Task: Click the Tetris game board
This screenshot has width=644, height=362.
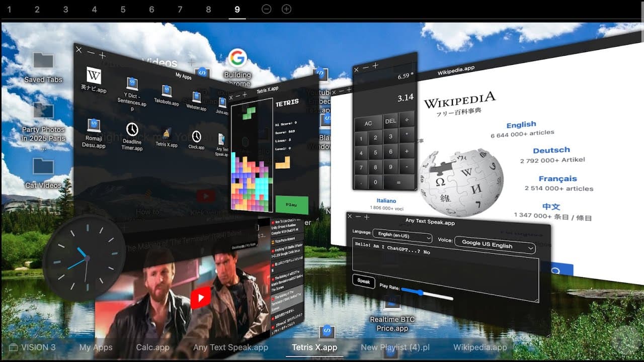Action: point(252,155)
